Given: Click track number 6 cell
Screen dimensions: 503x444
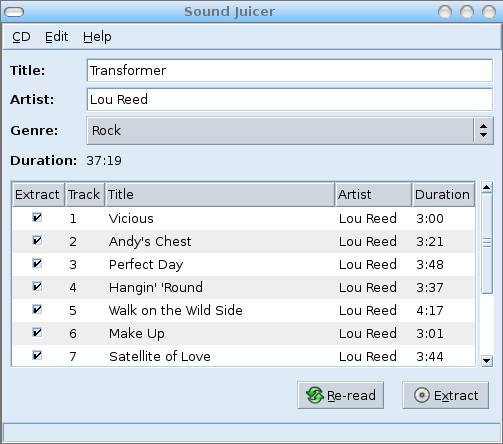Looking at the screenshot, I should pos(73,334).
